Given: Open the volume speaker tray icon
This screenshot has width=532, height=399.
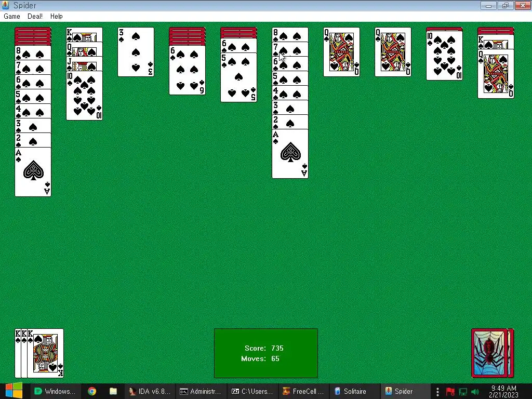Looking at the screenshot, I should 475,392.
